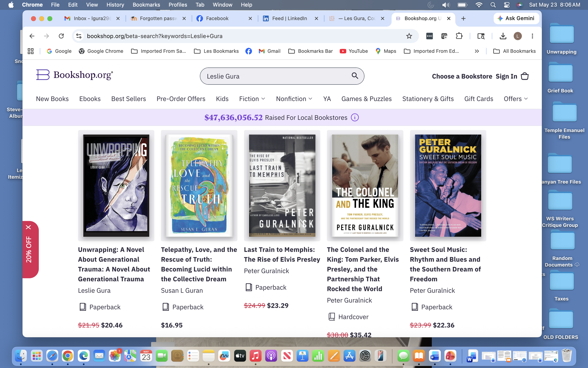Viewport: 588px width, 368px height.
Task: Open the Bookmarks Bar folder
Action: (x=310, y=51)
